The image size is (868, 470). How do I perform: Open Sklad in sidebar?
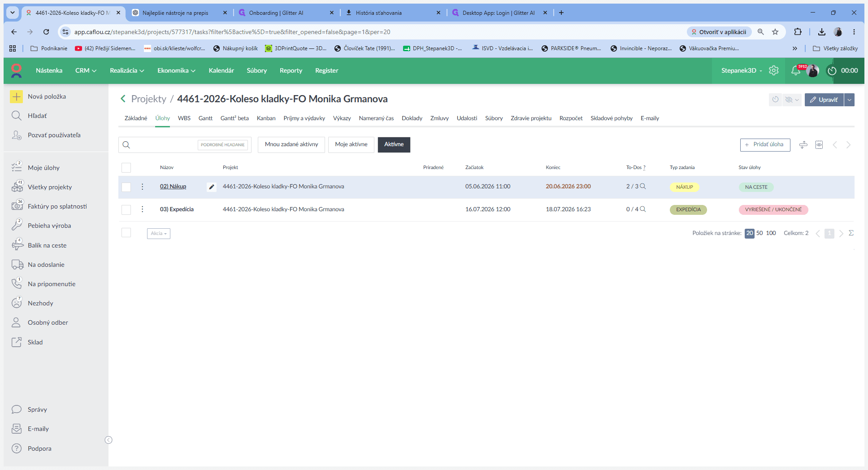point(35,342)
